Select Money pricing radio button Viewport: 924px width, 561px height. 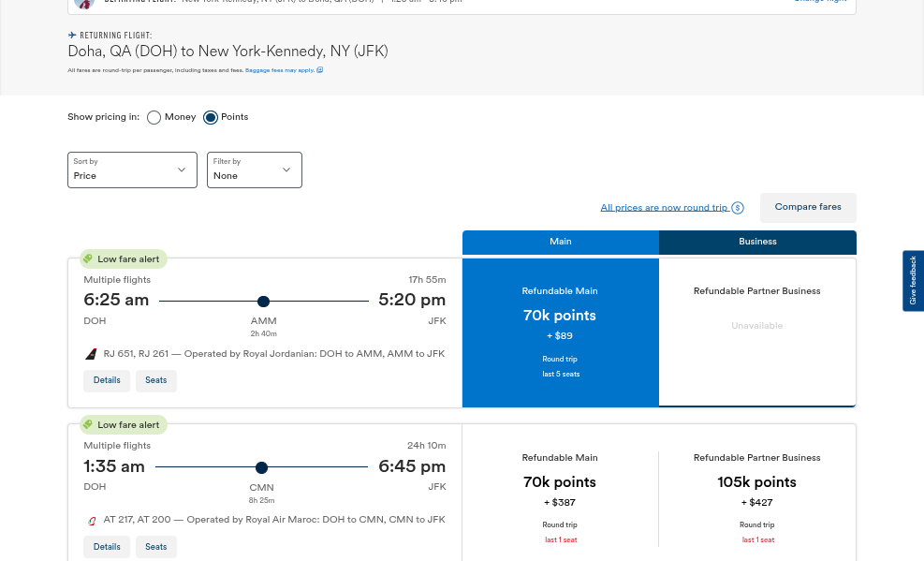click(154, 117)
